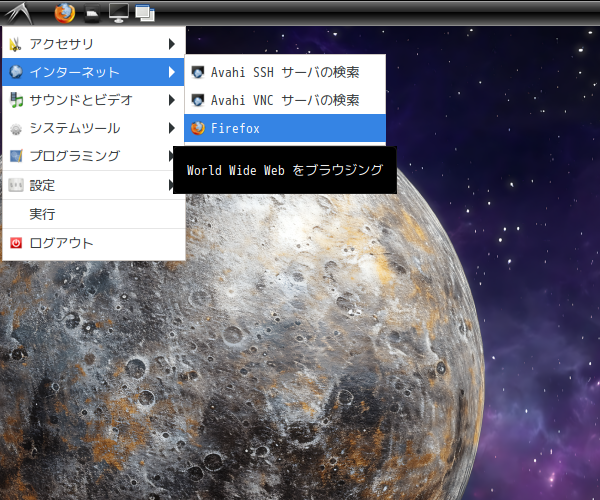Open the アクセサリ menu category
The image size is (600, 500).
point(94,44)
